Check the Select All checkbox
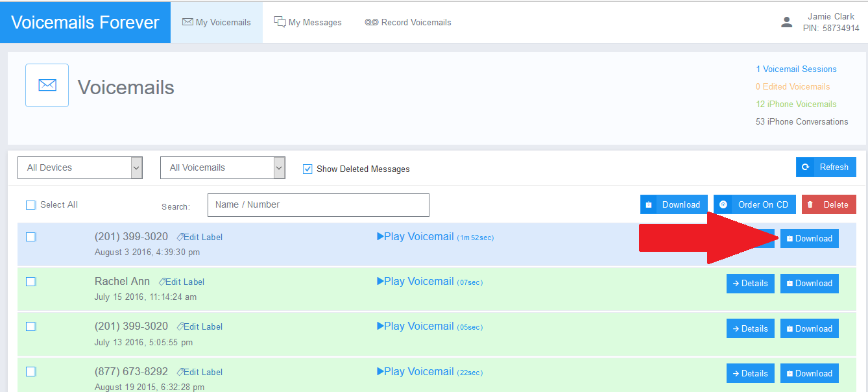Screen dimensions: 868x392 tap(30, 205)
